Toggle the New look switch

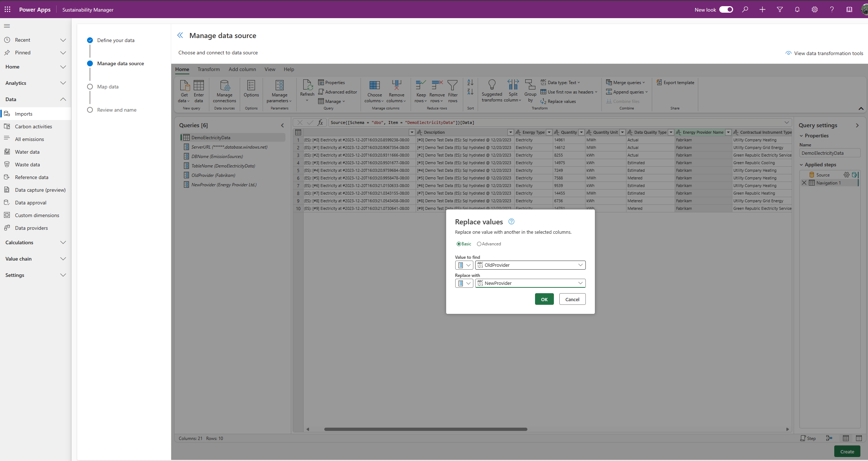tap(726, 9)
